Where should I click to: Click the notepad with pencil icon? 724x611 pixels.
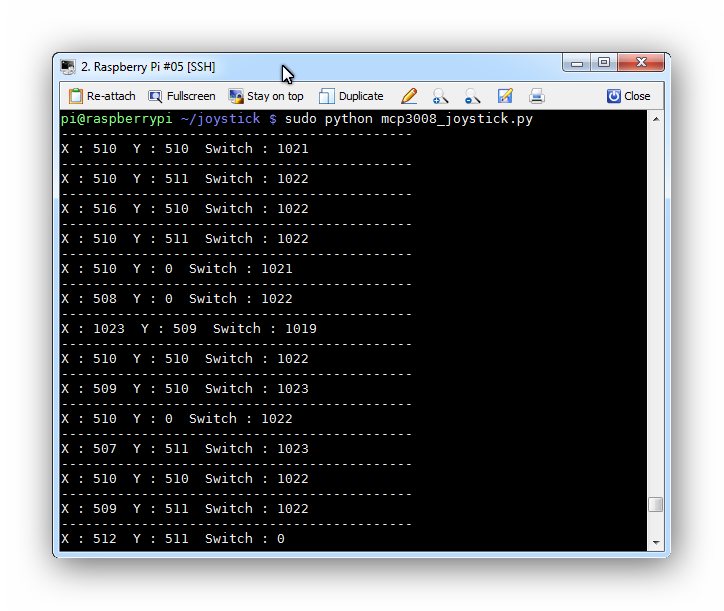[x=505, y=96]
